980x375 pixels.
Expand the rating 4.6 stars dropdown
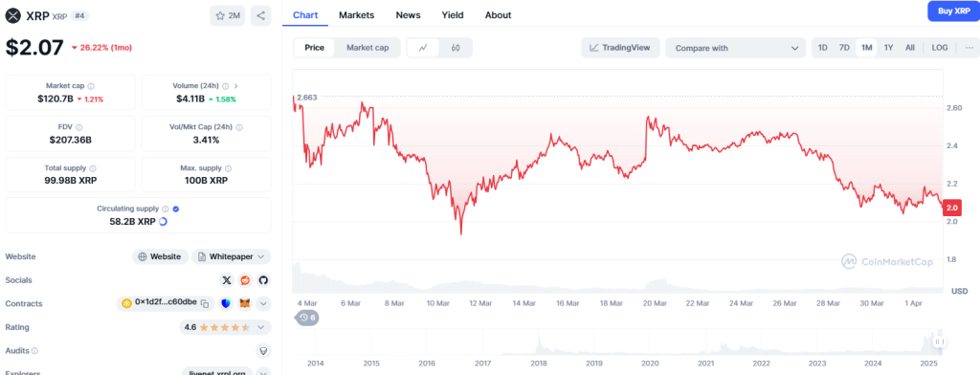coord(225,327)
